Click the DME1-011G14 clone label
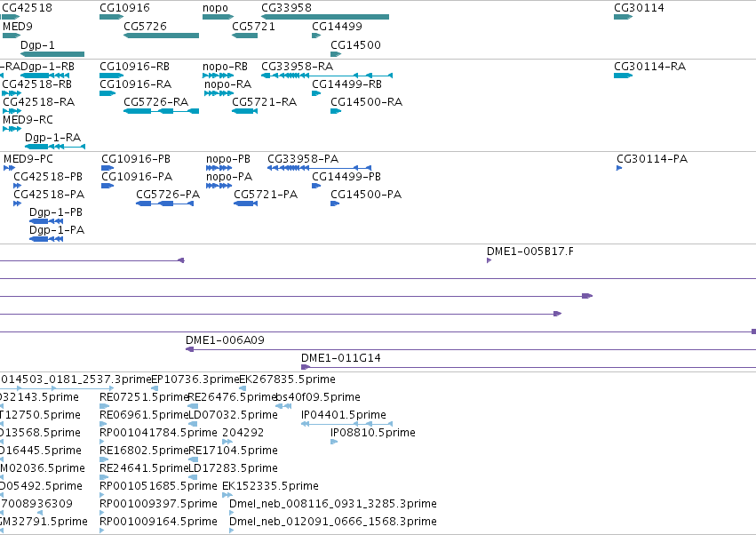Image resolution: width=756 pixels, height=535 pixels. click(341, 358)
